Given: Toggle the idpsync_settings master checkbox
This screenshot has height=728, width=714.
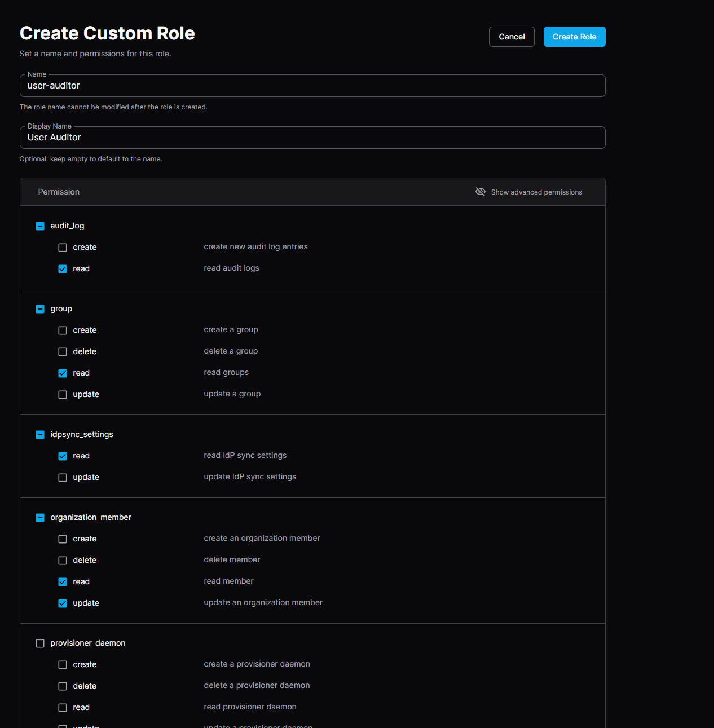Looking at the screenshot, I should 39,434.
